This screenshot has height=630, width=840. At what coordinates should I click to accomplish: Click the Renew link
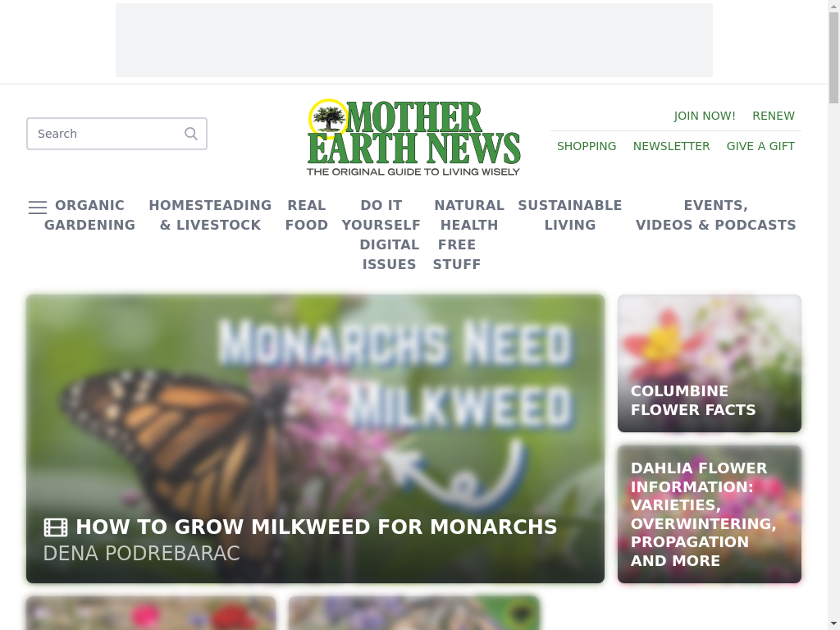[773, 116]
